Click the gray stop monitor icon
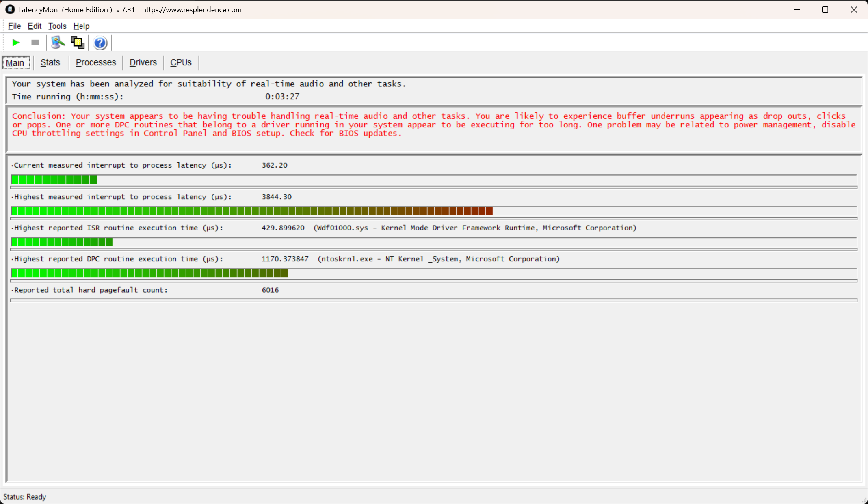868x504 pixels. [35, 43]
